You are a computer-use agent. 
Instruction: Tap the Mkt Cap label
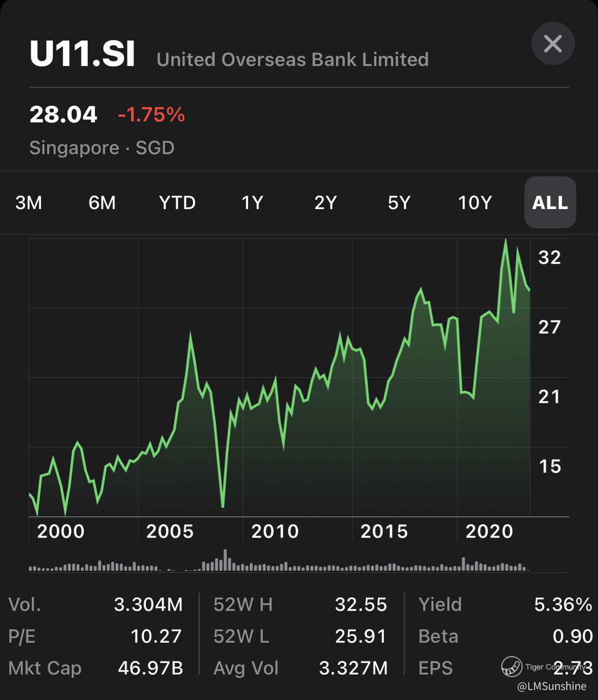pyautogui.click(x=45, y=668)
